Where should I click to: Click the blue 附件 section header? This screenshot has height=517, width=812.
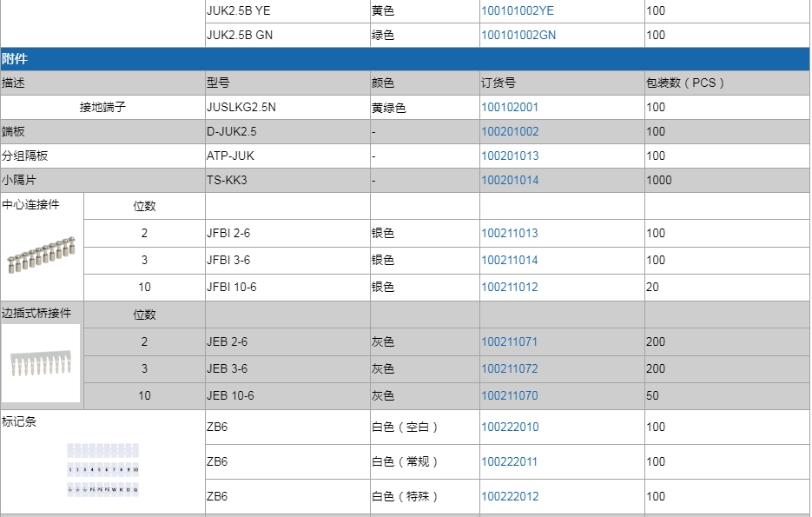point(405,60)
